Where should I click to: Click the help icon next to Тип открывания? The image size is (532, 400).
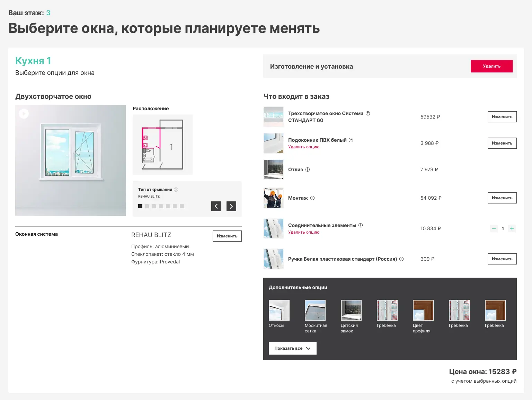point(176,190)
